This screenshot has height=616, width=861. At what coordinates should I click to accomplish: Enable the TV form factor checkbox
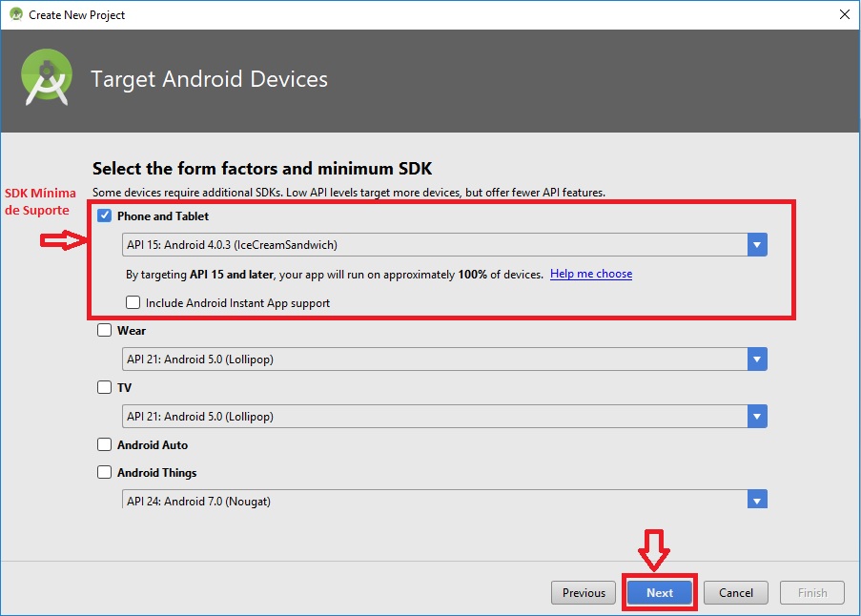click(x=104, y=387)
